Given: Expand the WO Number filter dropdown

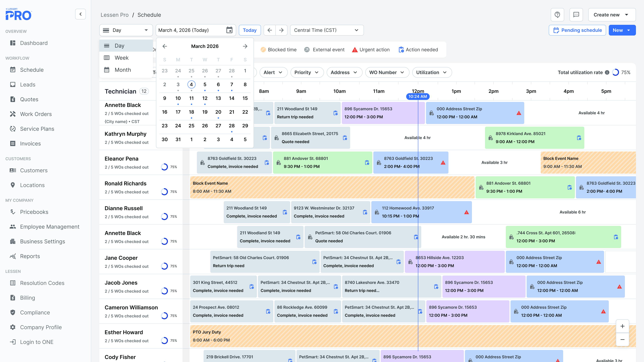Looking at the screenshot, I should [387, 72].
